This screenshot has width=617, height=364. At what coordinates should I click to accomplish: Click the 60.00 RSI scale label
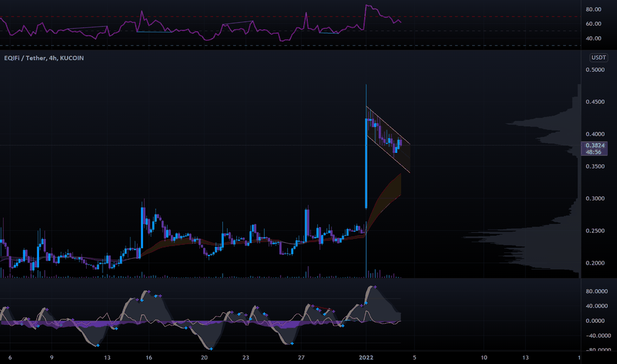tap(593, 24)
